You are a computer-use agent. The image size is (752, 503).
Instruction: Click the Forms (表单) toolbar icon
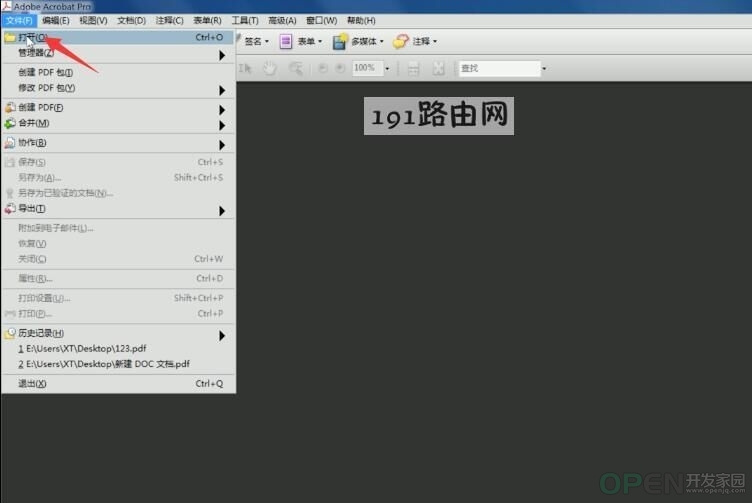[x=286, y=41]
